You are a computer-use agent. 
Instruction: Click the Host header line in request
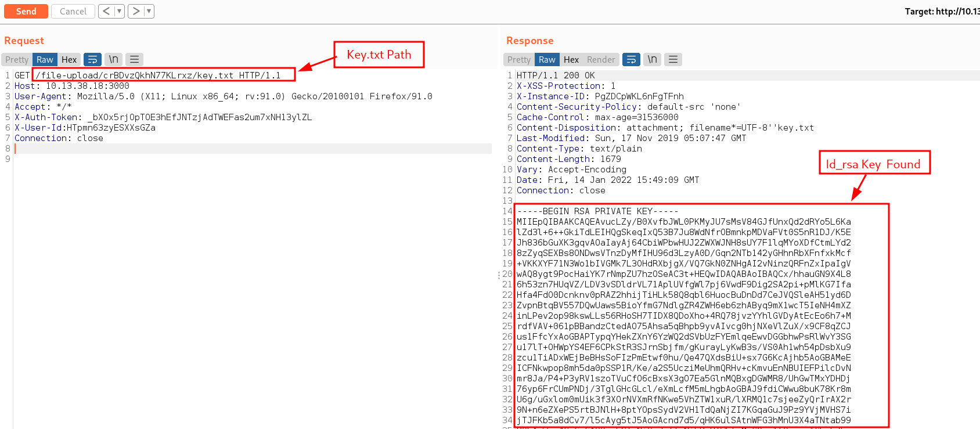click(72, 86)
